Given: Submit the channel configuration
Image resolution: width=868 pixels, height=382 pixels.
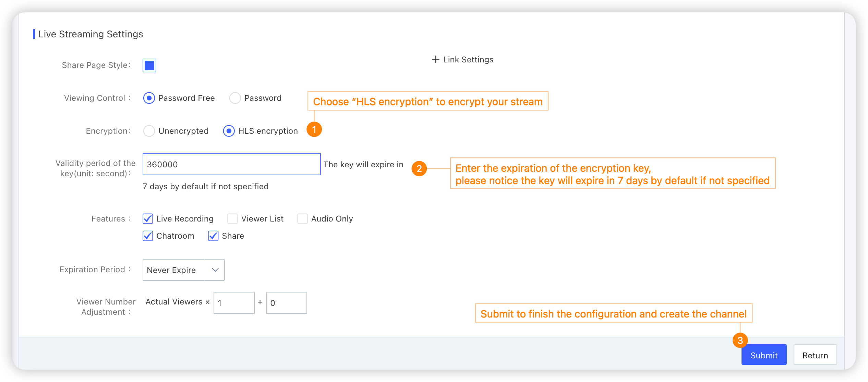Looking at the screenshot, I should 764,355.
